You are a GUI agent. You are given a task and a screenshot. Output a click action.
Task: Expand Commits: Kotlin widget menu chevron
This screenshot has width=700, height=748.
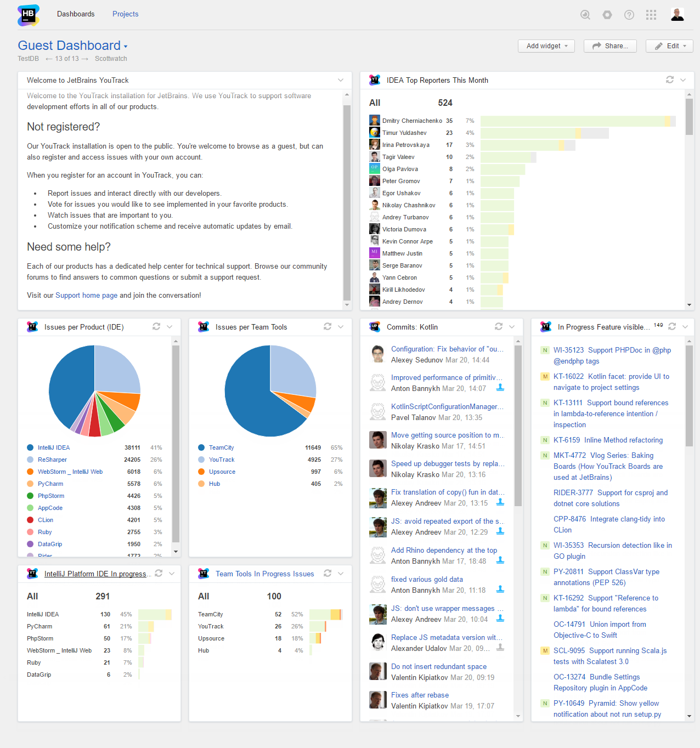pos(512,327)
